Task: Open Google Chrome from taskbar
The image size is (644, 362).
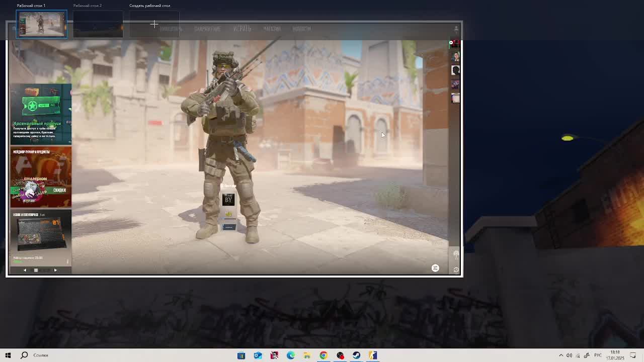Action: [324, 355]
